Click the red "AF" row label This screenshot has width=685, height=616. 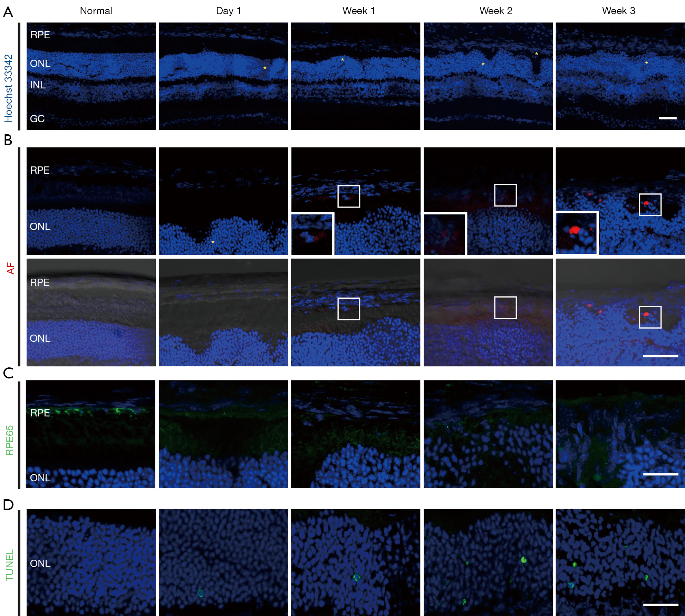(10, 268)
